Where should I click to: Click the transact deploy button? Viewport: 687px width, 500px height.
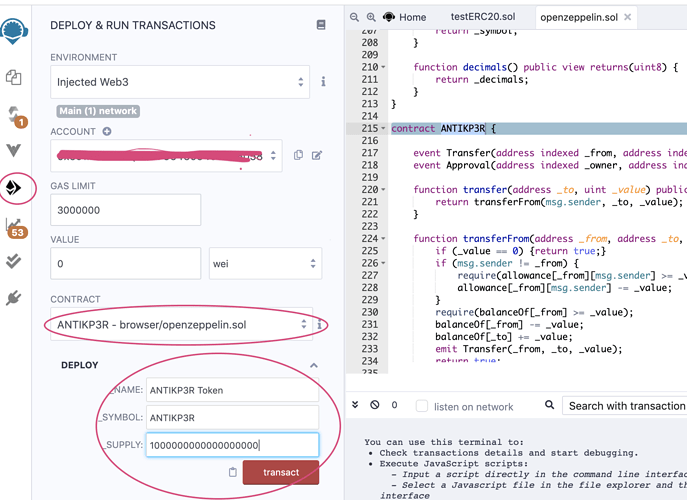[281, 472]
